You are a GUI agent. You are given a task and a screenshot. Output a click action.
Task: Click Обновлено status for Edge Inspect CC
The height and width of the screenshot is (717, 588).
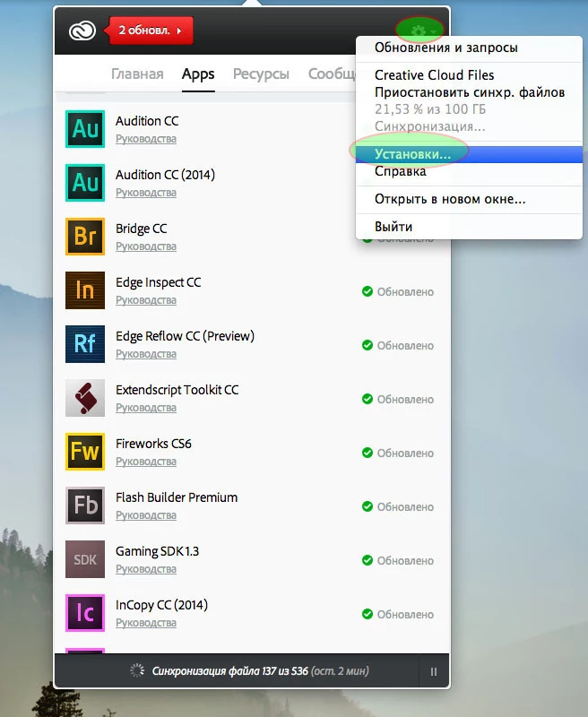pos(398,292)
